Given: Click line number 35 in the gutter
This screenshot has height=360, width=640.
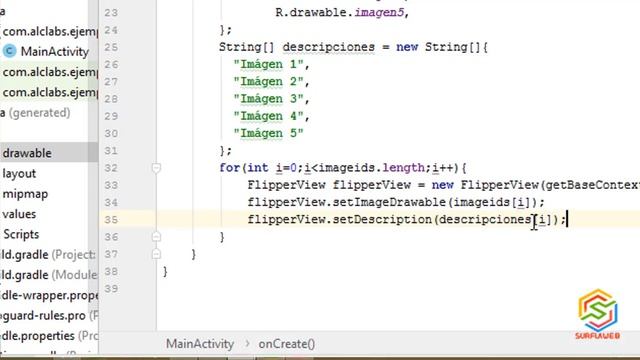Looking at the screenshot, I should click(x=111, y=220).
